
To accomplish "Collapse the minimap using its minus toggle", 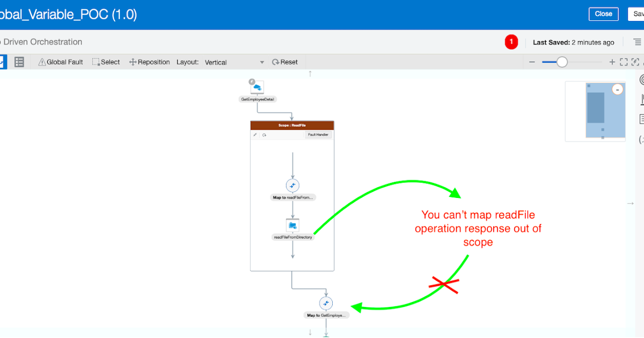I will click(x=617, y=89).
